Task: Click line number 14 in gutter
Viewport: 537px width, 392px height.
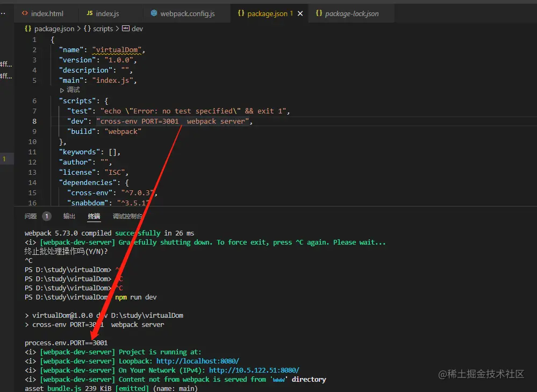Action: point(32,183)
